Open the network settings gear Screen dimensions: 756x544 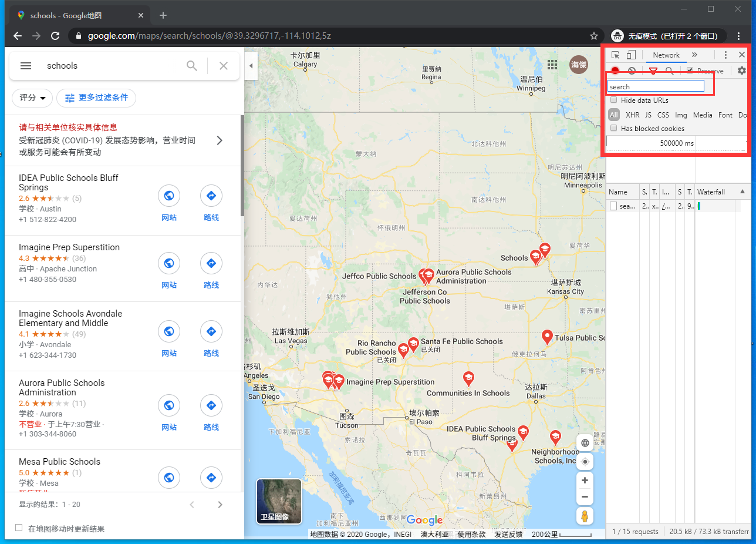coord(742,70)
